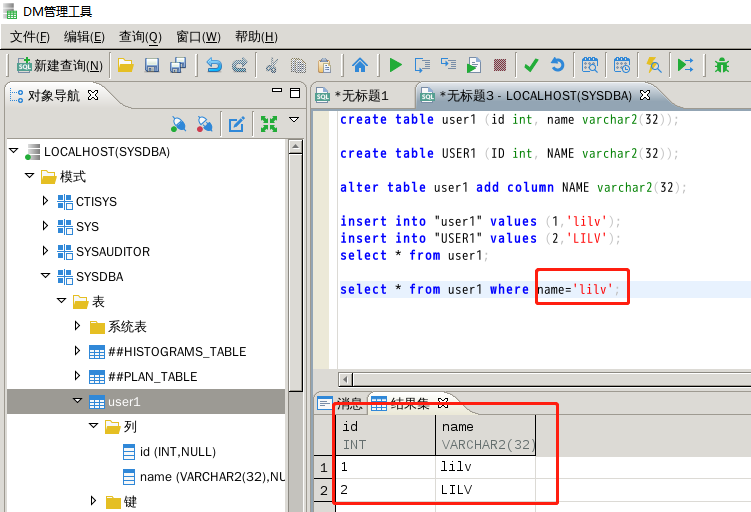Select the id (INT,NULL) column item
This screenshot has height=512, width=751.
[170, 452]
